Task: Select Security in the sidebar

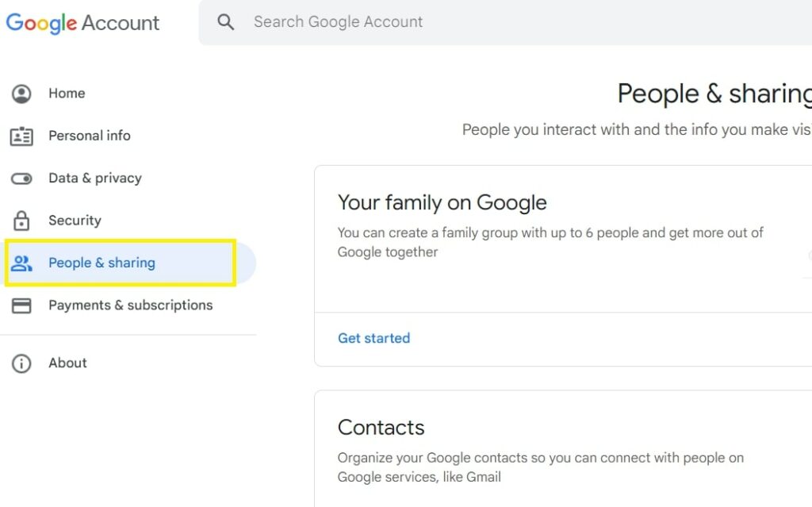Action: click(75, 221)
